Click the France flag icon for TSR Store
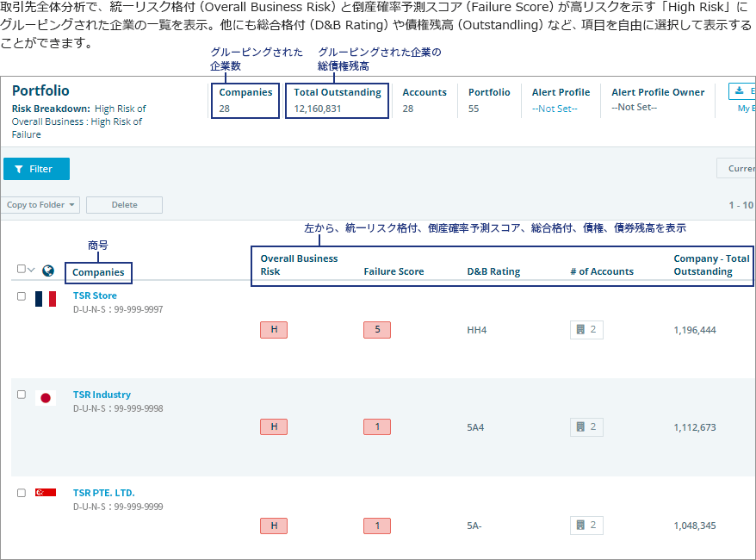Image resolution: width=756 pixels, height=560 pixels. [46, 299]
